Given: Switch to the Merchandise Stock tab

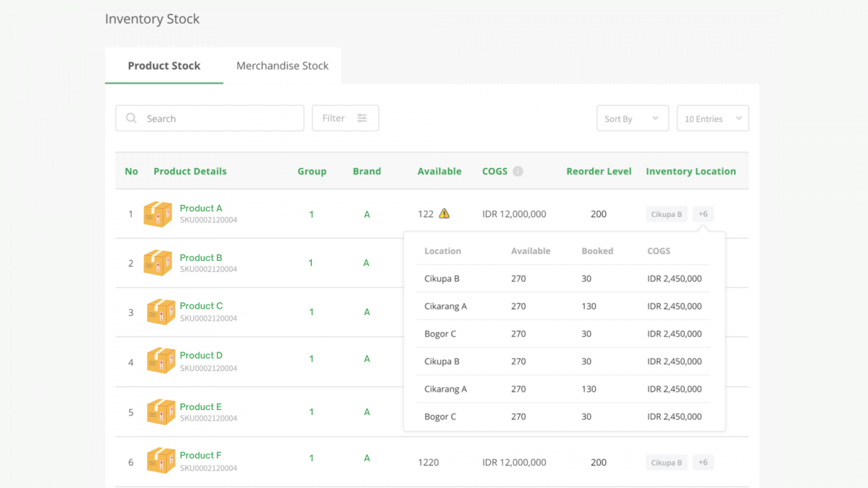Looking at the screenshot, I should tap(282, 66).
